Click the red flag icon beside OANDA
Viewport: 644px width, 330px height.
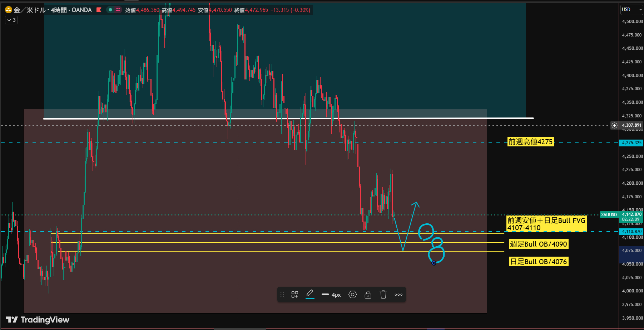coord(99,10)
